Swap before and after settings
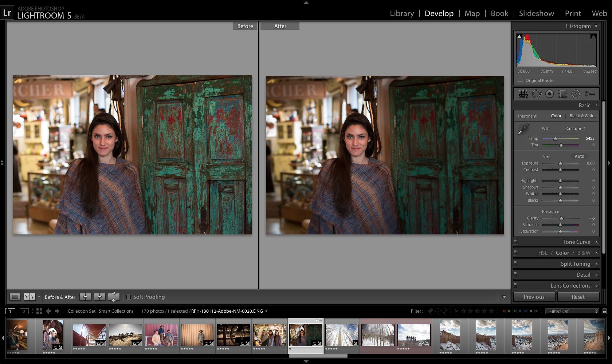 (114, 297)
